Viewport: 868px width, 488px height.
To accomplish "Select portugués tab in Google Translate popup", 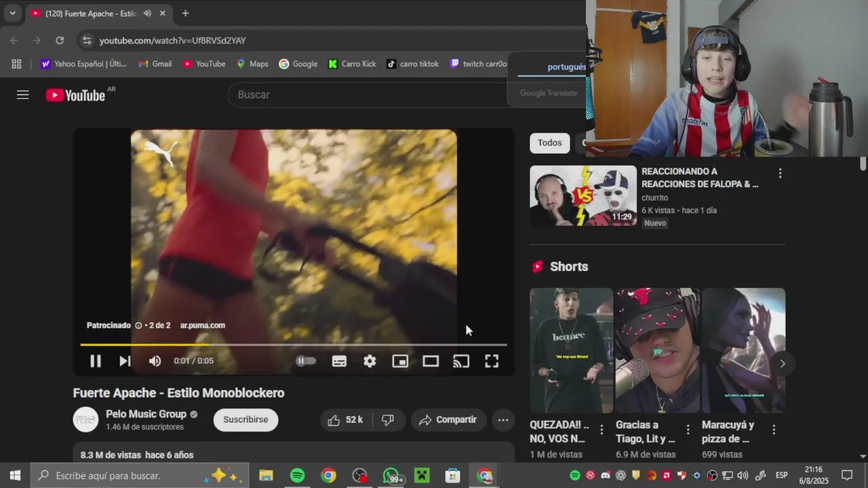I will click(566, 67).
